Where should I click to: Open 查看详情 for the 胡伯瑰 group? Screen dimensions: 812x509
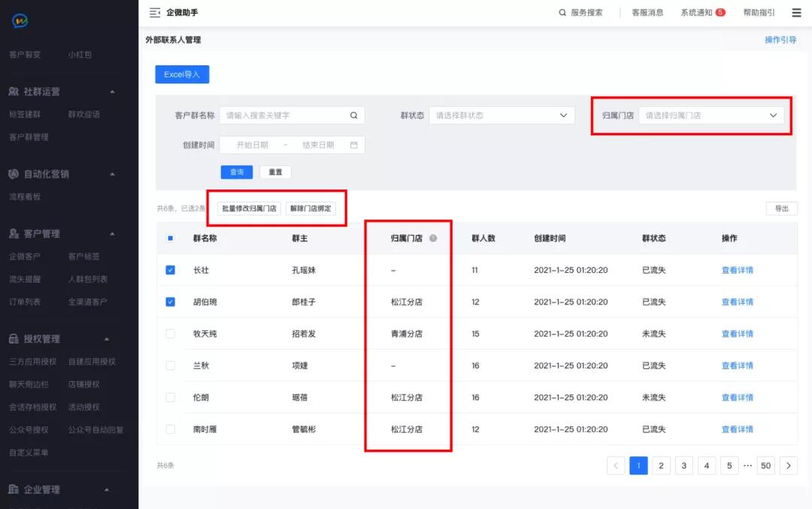736,301
